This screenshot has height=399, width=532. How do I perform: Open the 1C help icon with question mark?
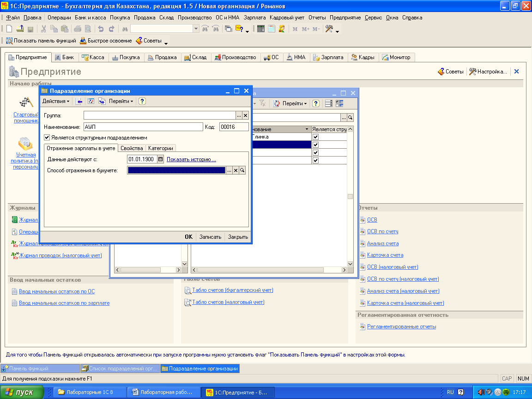pyautogui.click(x=239, y=29)
